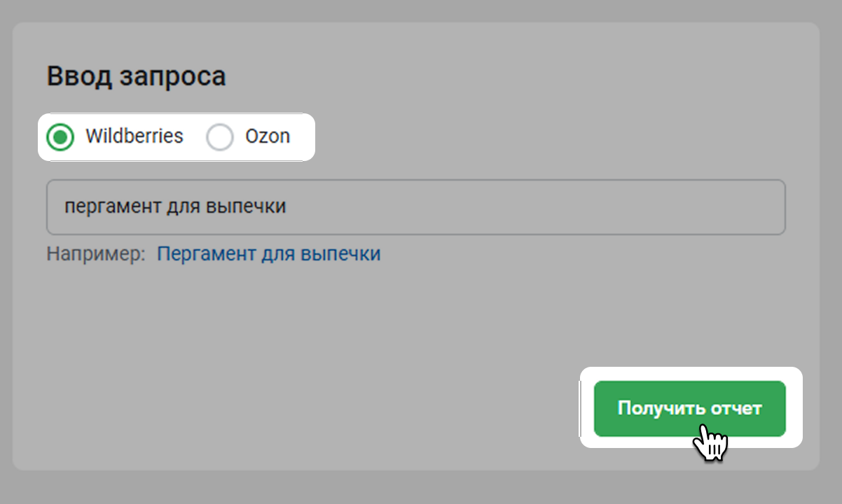842x504 pixels.
Task: Click the "Например:" hint label
Action: (x=95, y=253)
